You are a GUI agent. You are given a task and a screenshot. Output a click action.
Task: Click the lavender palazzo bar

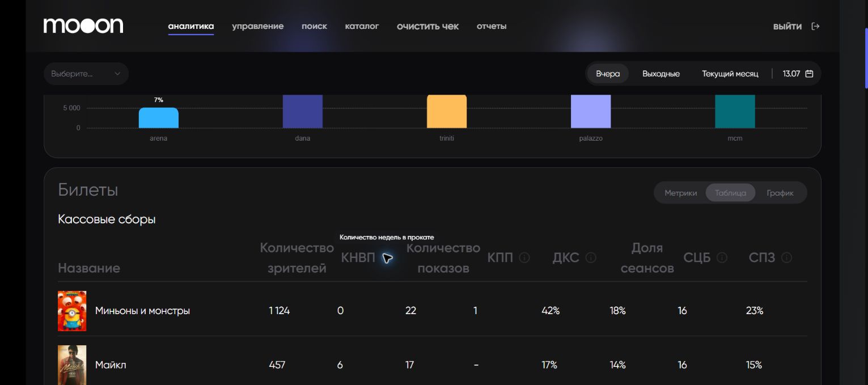[591, 111]
